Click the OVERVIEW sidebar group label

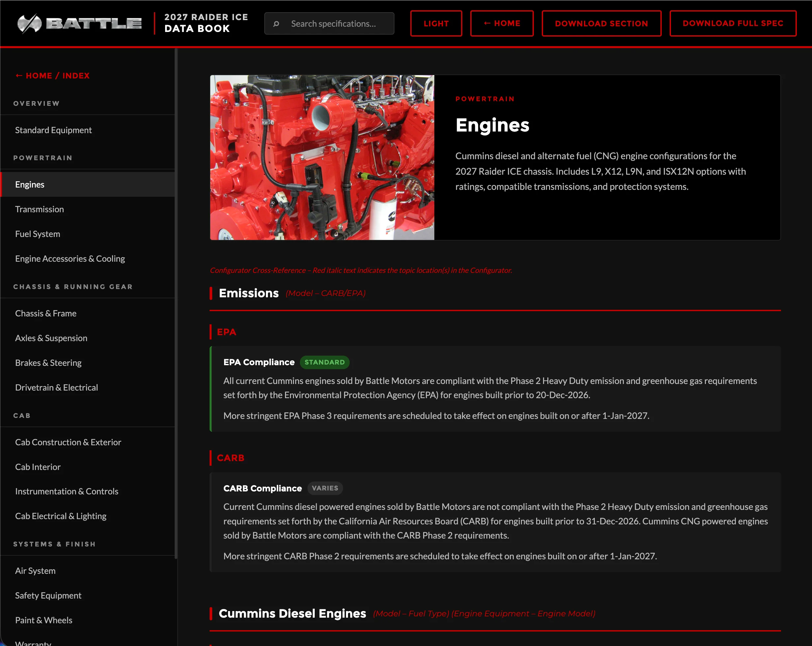[x=37, y=103]
